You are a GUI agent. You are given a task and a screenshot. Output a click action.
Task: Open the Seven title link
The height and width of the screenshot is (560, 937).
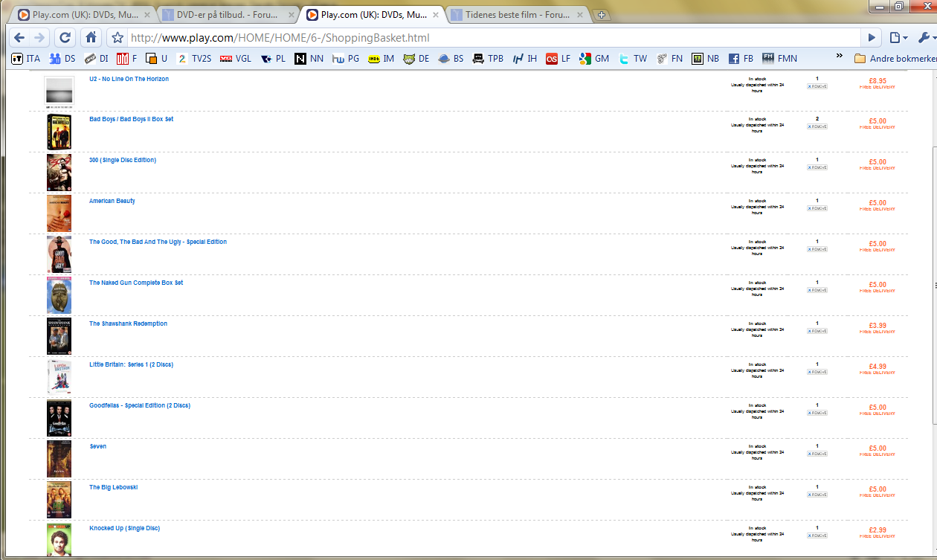click(x=97, y=446)
